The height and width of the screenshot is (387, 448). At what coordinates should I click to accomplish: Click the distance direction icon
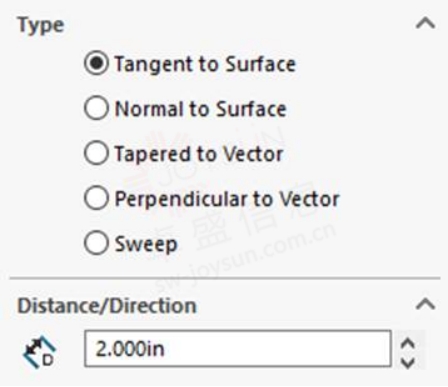[39, 353]
